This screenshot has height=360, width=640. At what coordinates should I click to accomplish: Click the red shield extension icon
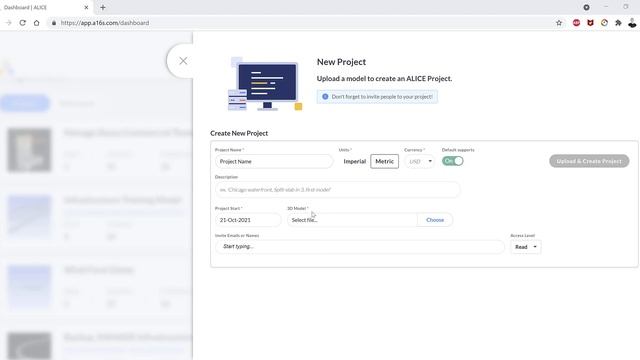(x=590, y=23)
